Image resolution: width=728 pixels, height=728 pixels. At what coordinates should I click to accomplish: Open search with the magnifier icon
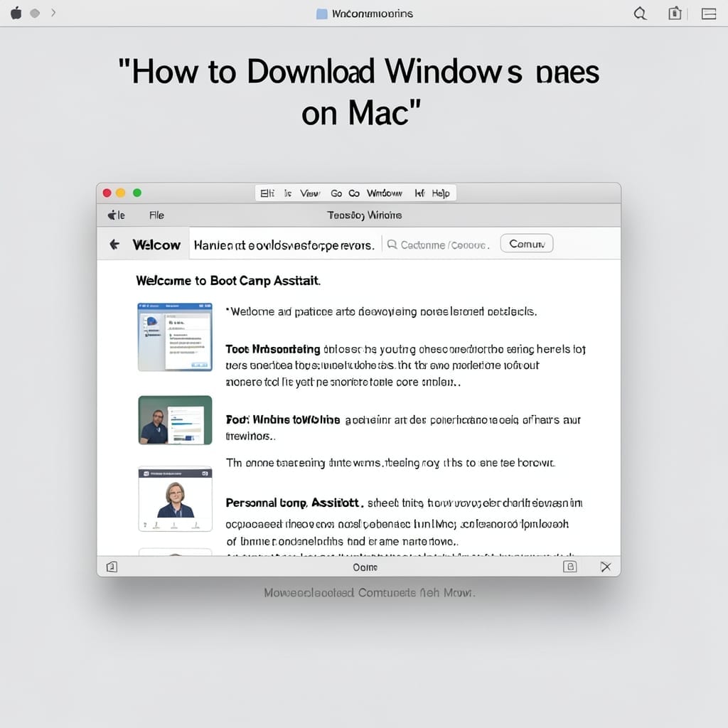pos(641,14)
